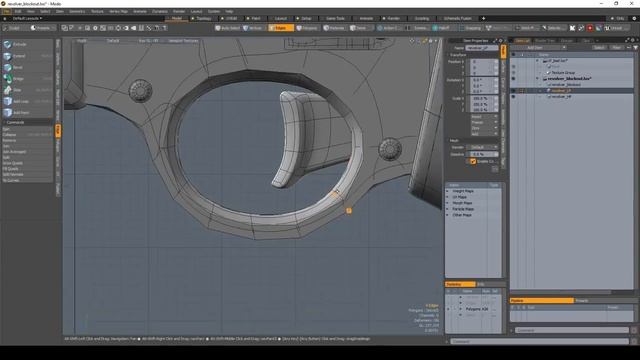
Task: Run the Remove command
Action: point(27,140)
